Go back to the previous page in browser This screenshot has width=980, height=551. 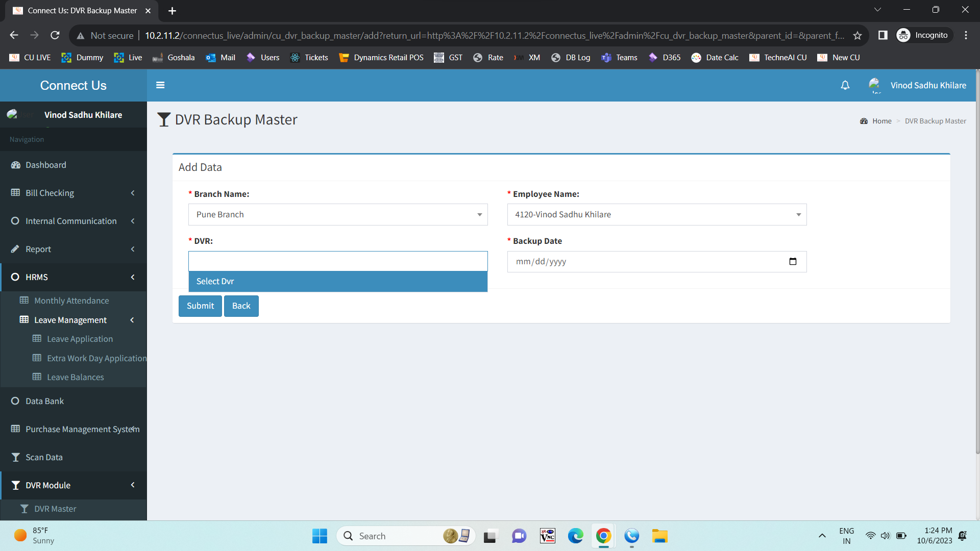(x=14, y=35)
